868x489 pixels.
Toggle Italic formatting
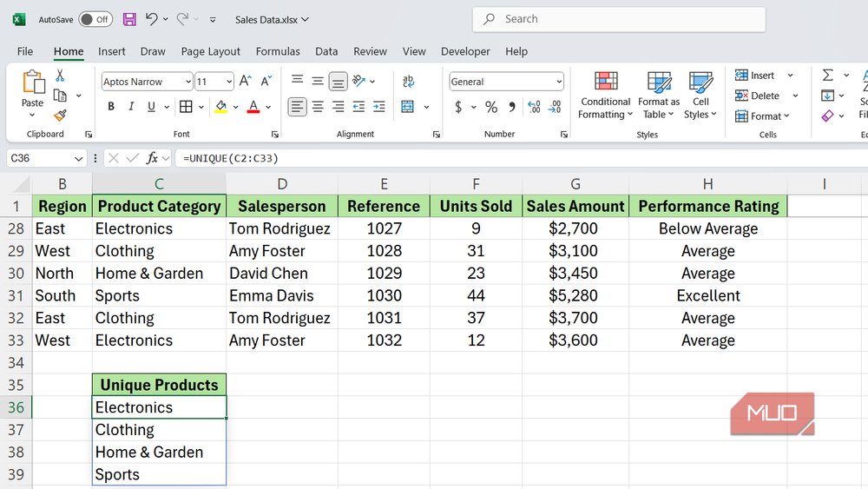(x=131, y=107)
